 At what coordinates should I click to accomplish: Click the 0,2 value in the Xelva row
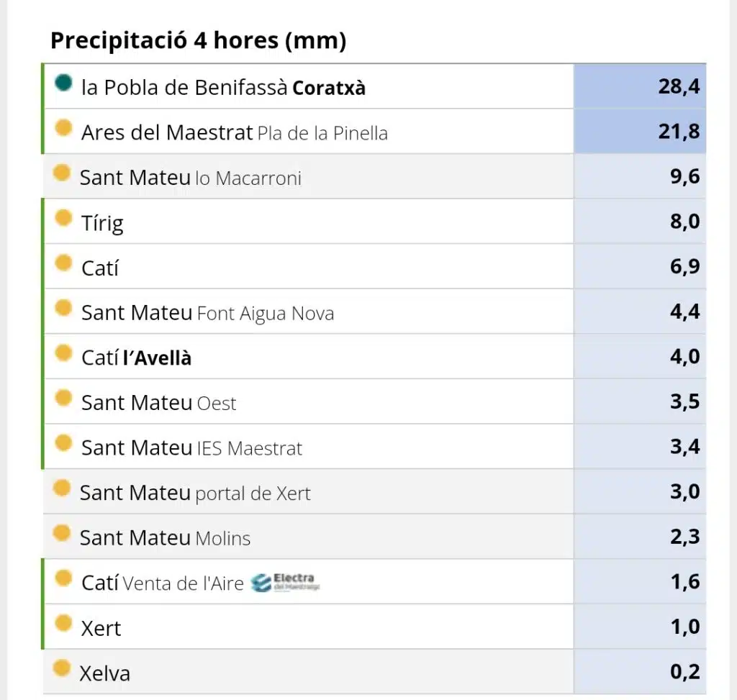point(685,671)
